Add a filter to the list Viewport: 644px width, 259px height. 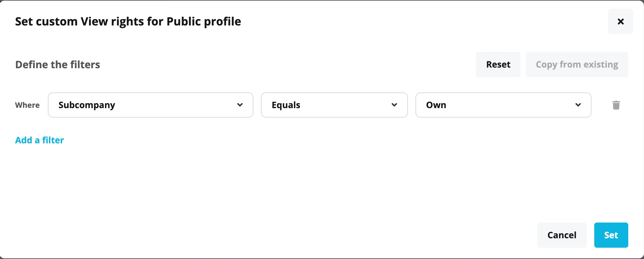[39, 140]
